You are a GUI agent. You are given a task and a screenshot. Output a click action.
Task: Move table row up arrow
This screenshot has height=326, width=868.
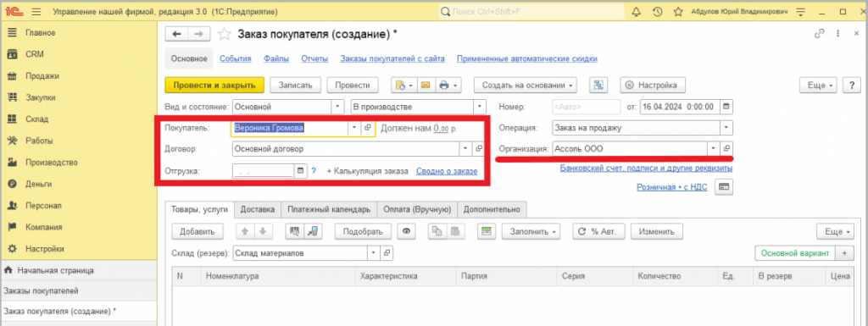tap(245, 231)
